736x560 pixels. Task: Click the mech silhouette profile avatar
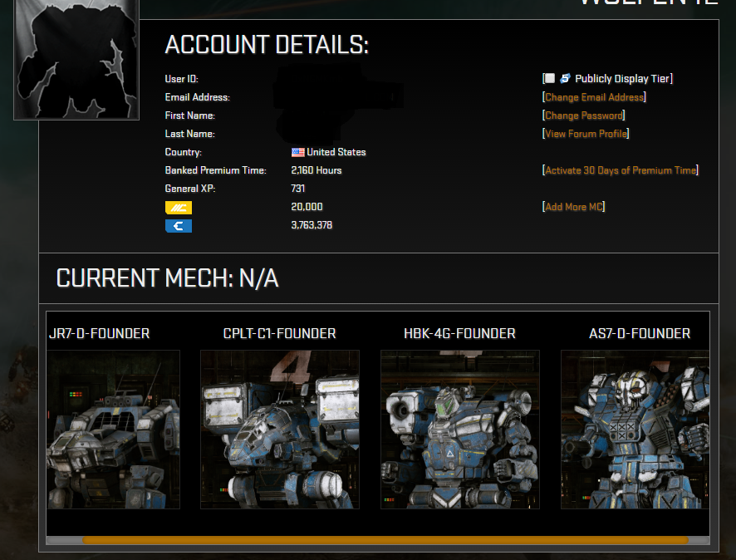[x=76, y=59]
